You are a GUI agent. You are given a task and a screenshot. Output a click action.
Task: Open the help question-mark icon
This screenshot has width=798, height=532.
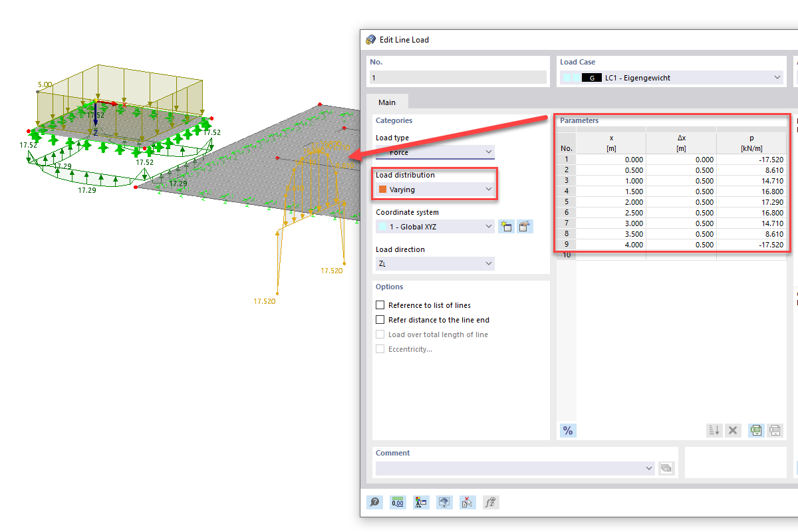point(374,502)
